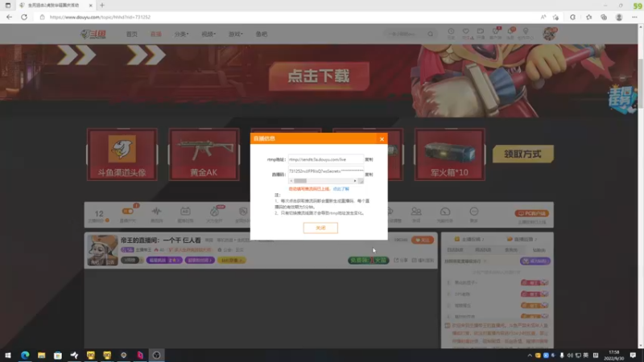The width and height of the screenshot is (644, 362).
Task: Go to 首页 in the site navigation
Action: pos(132,34)
